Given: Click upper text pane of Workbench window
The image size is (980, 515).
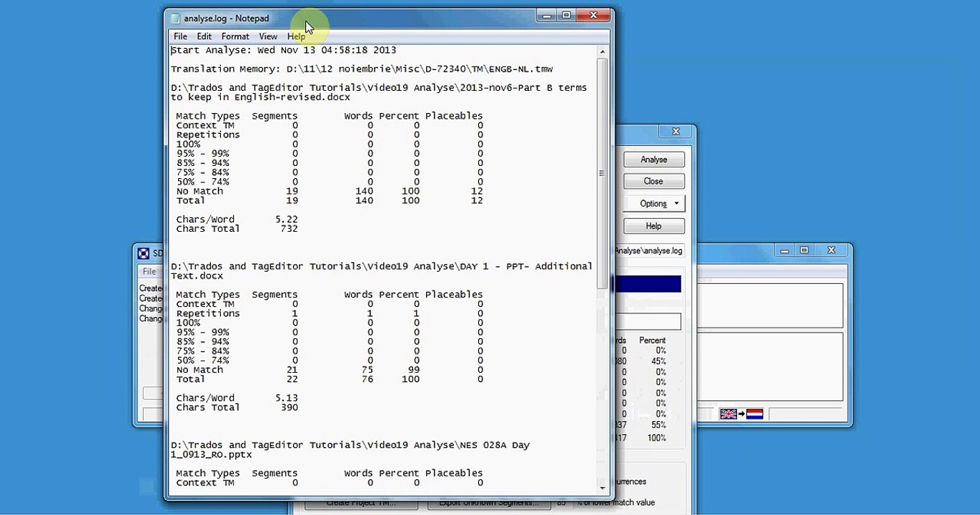Looking at the screenshot, I should [x=768, y=305].
